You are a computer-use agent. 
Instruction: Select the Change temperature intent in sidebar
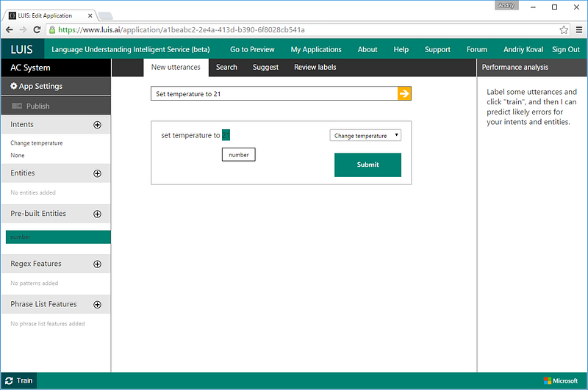point(36,143)
